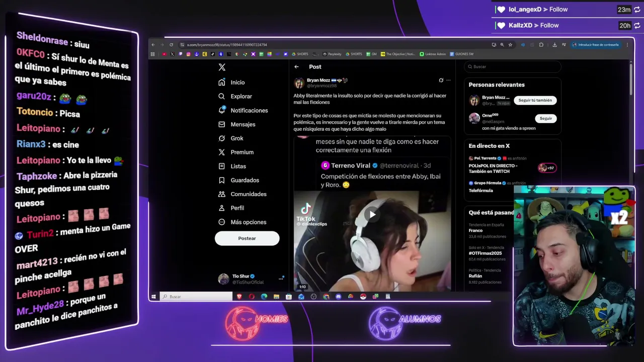
Task: Click the Buscar search field on X
Action: pos(512,67)
